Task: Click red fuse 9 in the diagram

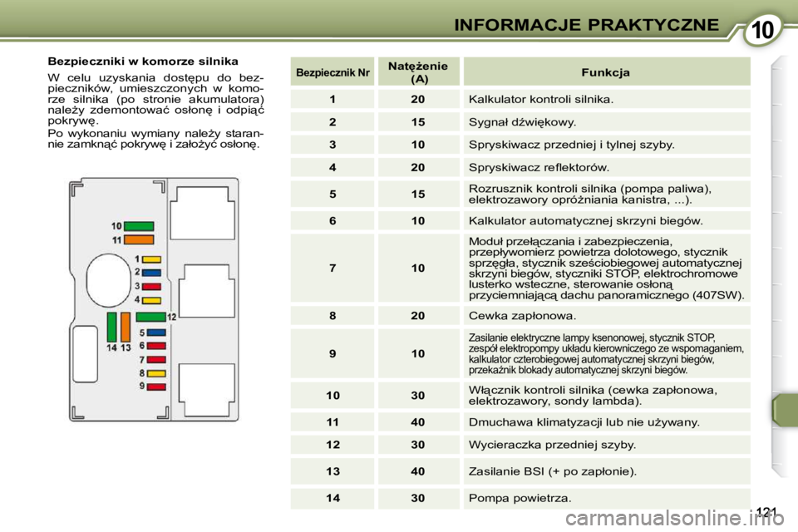Action: coord(156,387)
